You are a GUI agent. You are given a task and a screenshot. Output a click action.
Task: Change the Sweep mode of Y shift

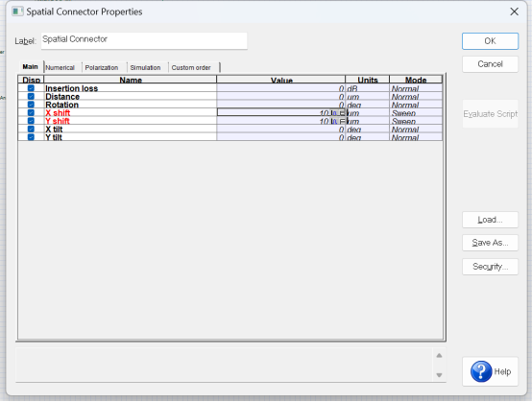[x=416, y=121]
